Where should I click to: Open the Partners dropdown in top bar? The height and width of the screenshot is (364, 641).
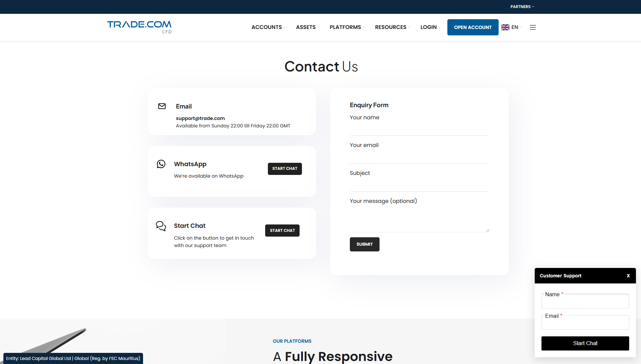[522, 7]
